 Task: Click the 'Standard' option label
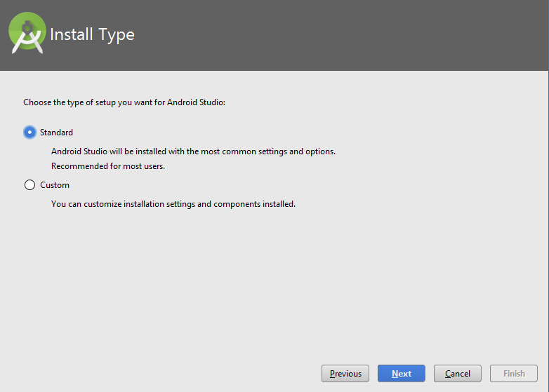(56, 133)
